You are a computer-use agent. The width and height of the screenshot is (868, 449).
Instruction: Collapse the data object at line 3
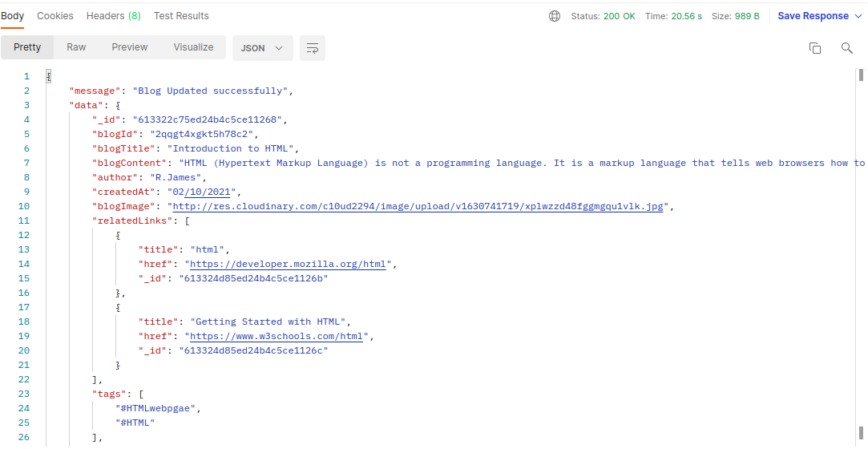click(x=118, y=105)
